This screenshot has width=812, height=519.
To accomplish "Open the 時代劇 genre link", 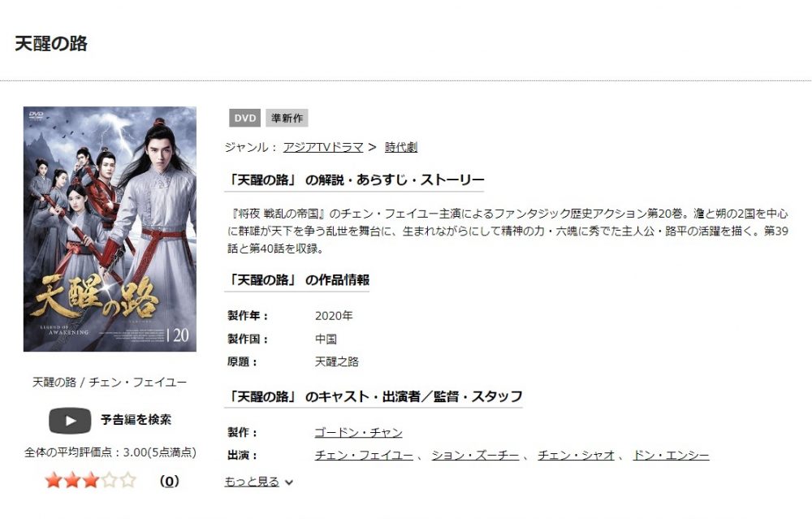I will 401,147.
